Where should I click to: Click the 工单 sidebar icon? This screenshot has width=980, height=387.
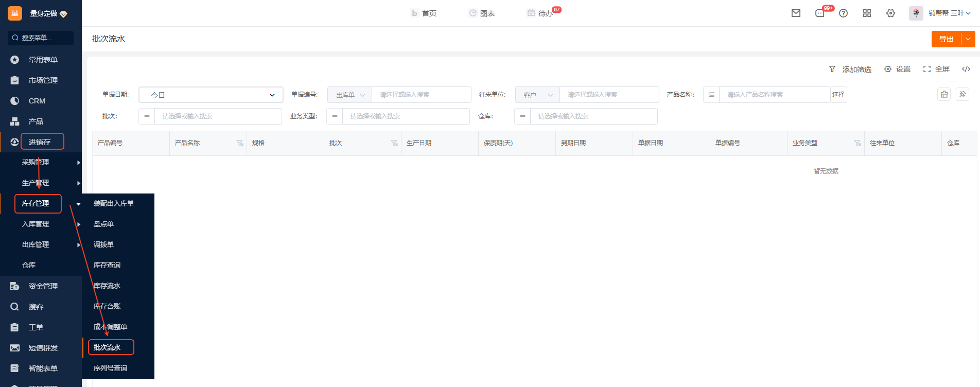point(15,327)
